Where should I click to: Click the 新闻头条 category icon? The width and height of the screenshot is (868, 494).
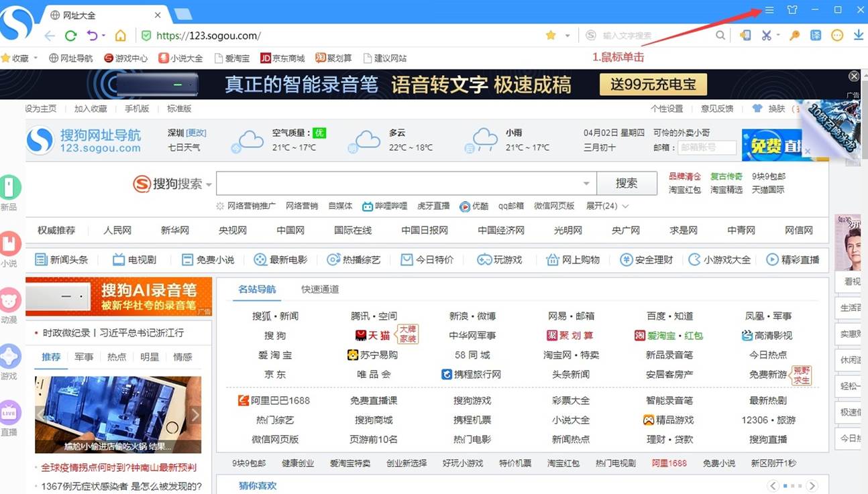coord(41,259)
